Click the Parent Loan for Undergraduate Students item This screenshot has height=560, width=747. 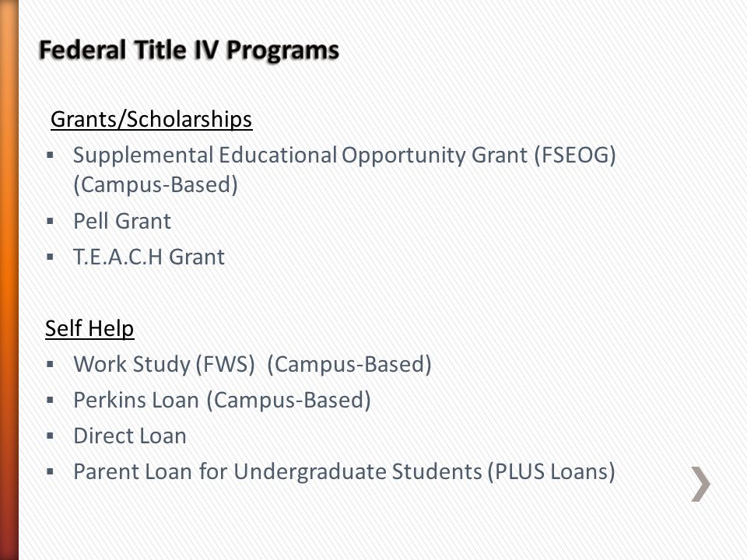click(344, 472)
